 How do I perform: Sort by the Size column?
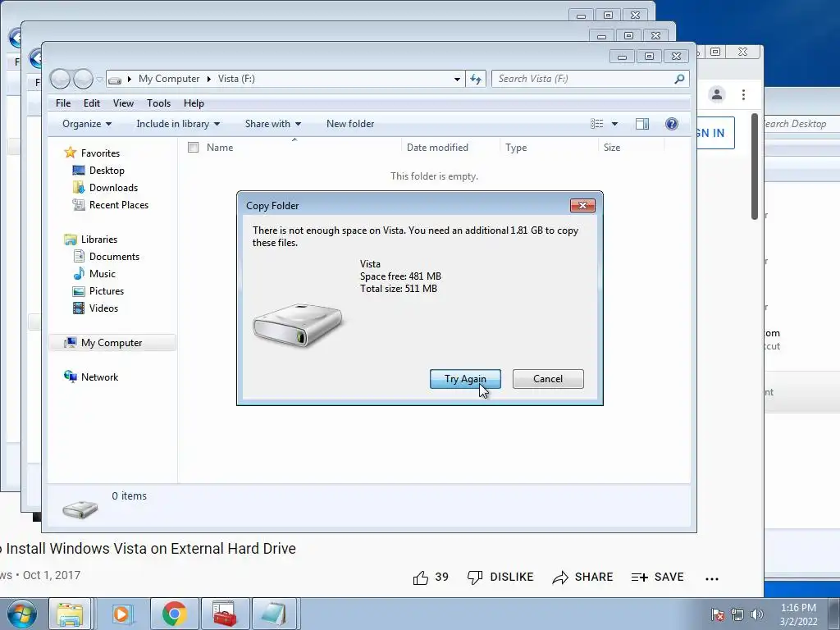point(612,148)
